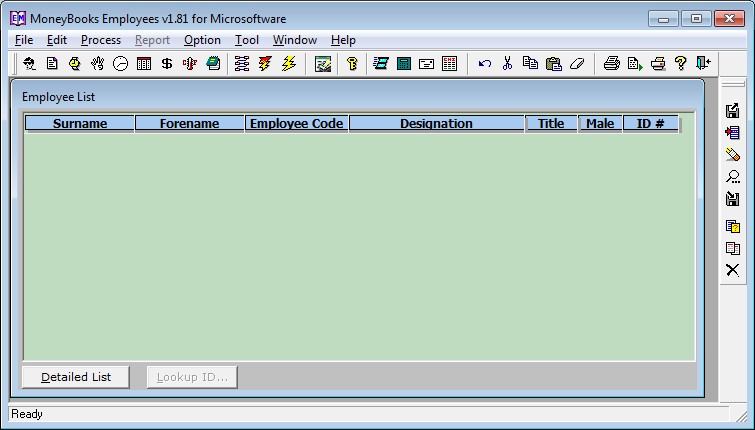Click the printer icon in the toolbar
The height and width of the screenshot is (430, 755).
coord(612,63)
